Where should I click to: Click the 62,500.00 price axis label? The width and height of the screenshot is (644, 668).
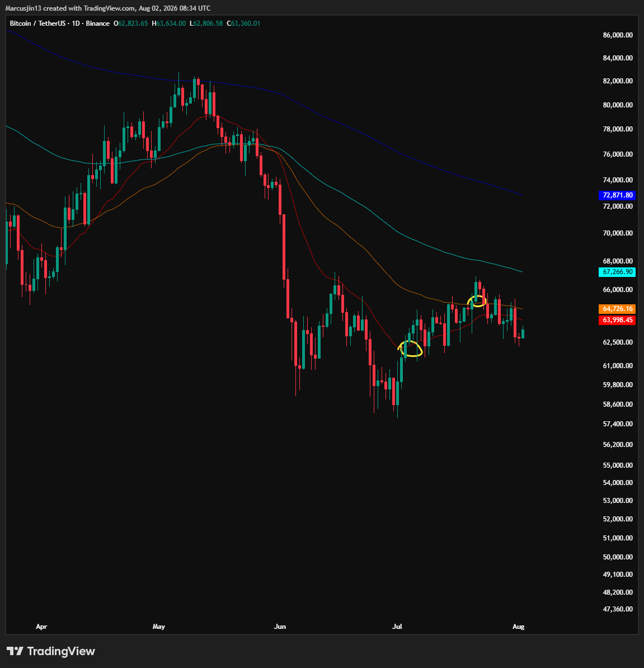click(618, 342)
